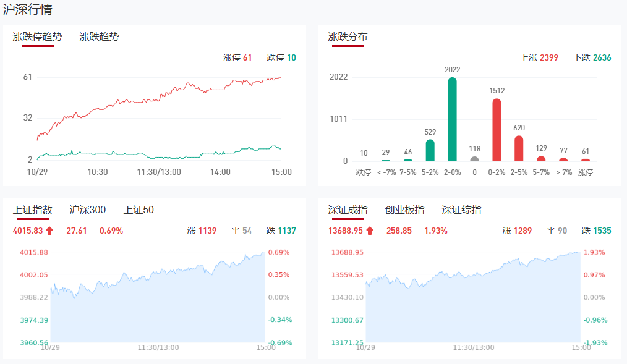Image resolution: width=627 pixels, height=364 pixels.
Task: Switch to the 涨跌趋势 tab
Action: coord(99,37)
